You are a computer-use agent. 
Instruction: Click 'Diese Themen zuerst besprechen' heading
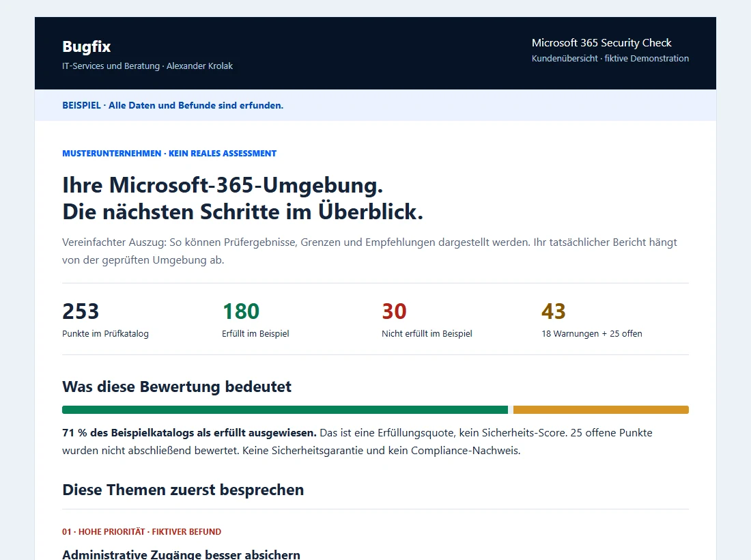click(183, 490)
